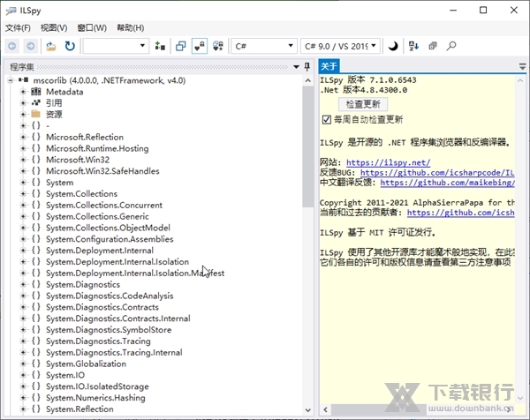Viewport: 530px width, 420px height.
Task: Uncheck the weekly automatic update checkbox
Action: [328, 119]
